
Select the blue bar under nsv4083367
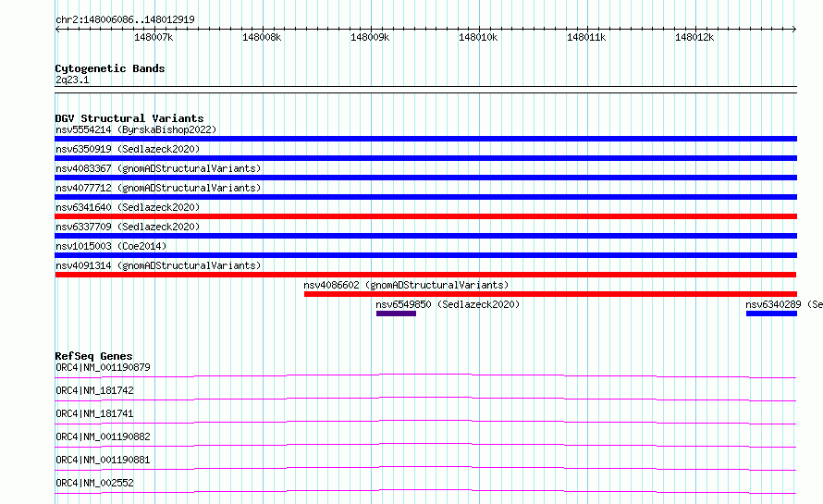pos(425,178)
